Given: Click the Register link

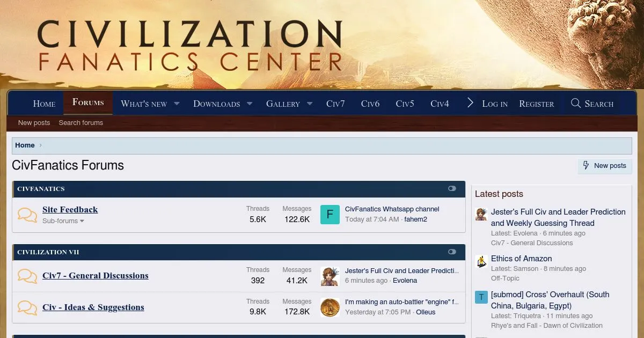Looking at the screenshot, I should (x=537, y=104).
